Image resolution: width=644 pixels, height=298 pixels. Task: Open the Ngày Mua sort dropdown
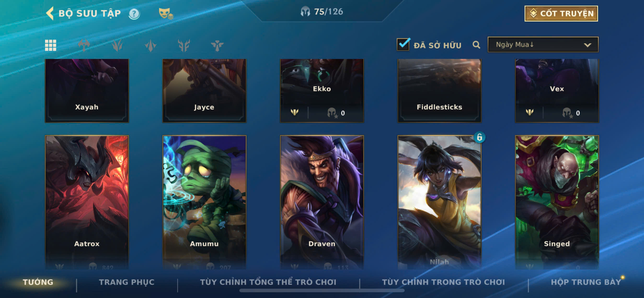(543, 45)
